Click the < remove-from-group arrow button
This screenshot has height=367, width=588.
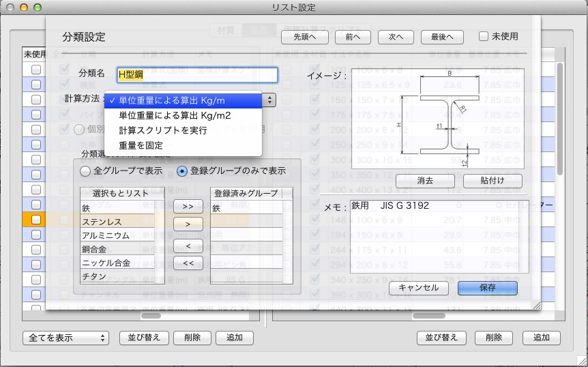point(188,244)
